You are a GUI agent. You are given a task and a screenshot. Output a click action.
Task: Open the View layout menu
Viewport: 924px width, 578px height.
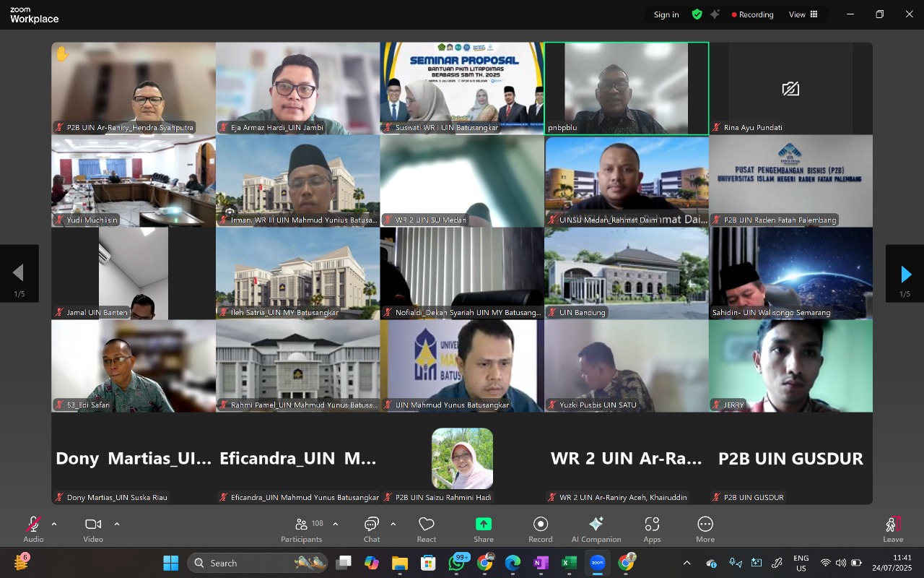tap(803, 14)
